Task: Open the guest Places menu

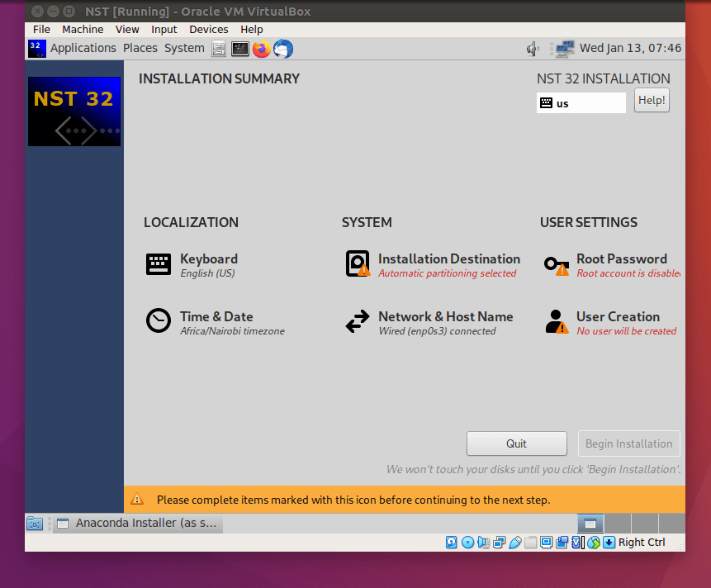Action: pyautogui.click(x=140, y=48)
